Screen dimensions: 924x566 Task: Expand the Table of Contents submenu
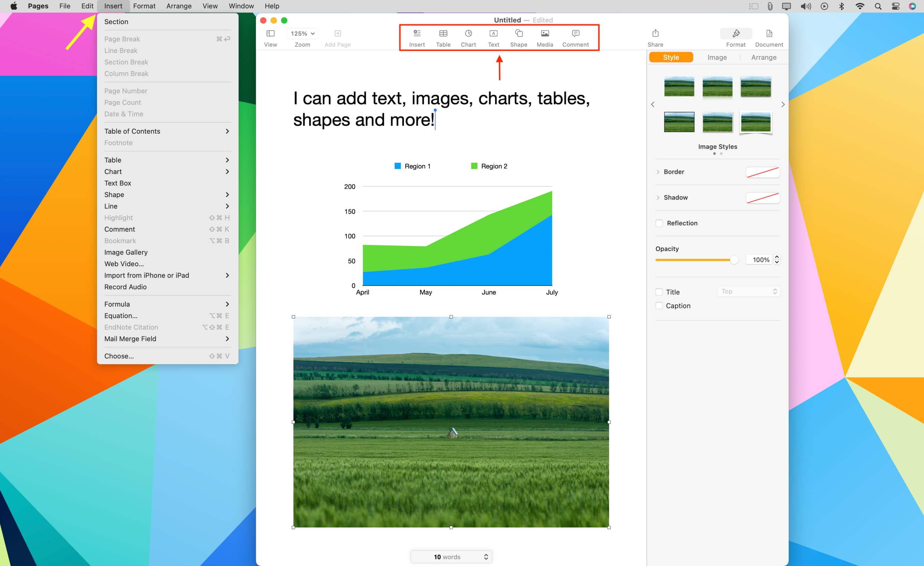(167, 131)
